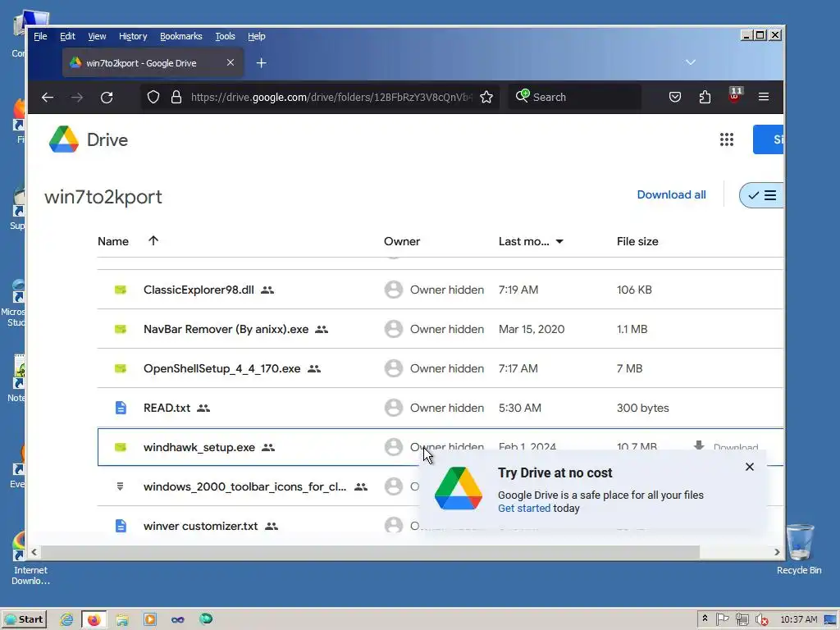Open the Last modified column dropdown

tap(559, 242)
